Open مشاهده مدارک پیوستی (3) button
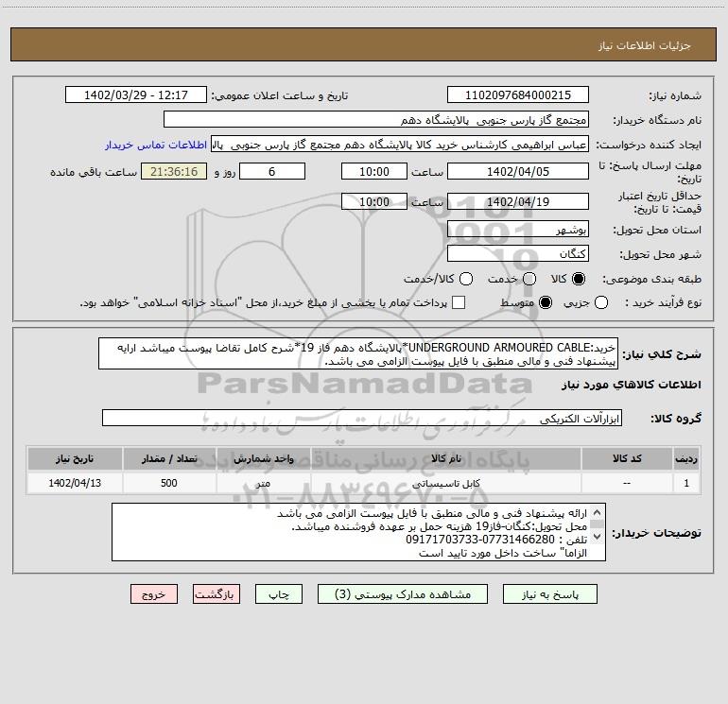The width and height of the screenshot is (728, 704). pos(403,594)
